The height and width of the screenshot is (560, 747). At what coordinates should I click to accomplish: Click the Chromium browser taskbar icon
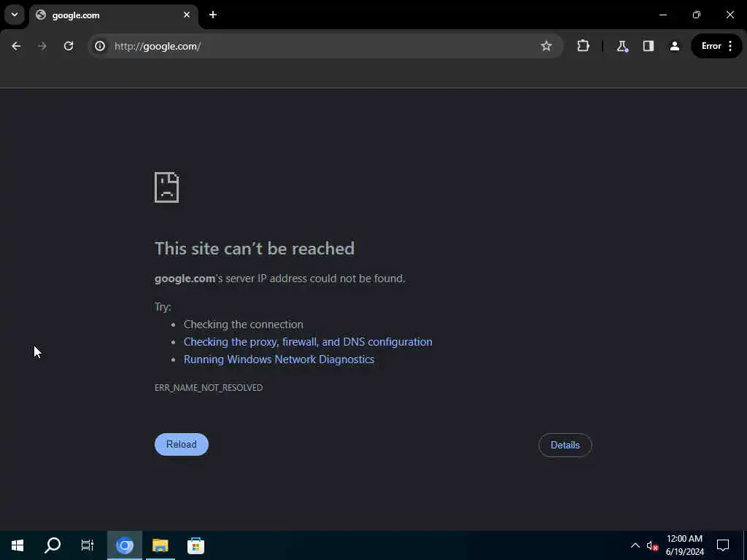click(x=125, y=545)
